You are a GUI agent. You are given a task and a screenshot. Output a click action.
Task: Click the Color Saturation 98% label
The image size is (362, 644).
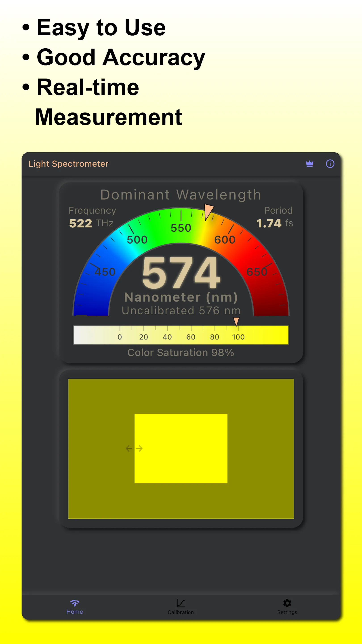click(x=181, y=352)
